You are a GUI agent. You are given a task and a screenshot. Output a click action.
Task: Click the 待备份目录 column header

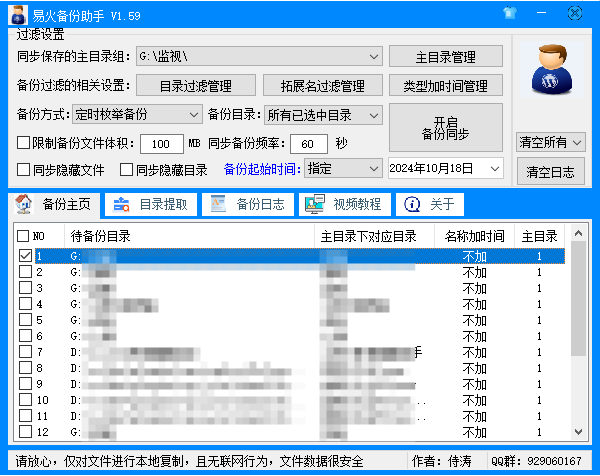[189, 236]
